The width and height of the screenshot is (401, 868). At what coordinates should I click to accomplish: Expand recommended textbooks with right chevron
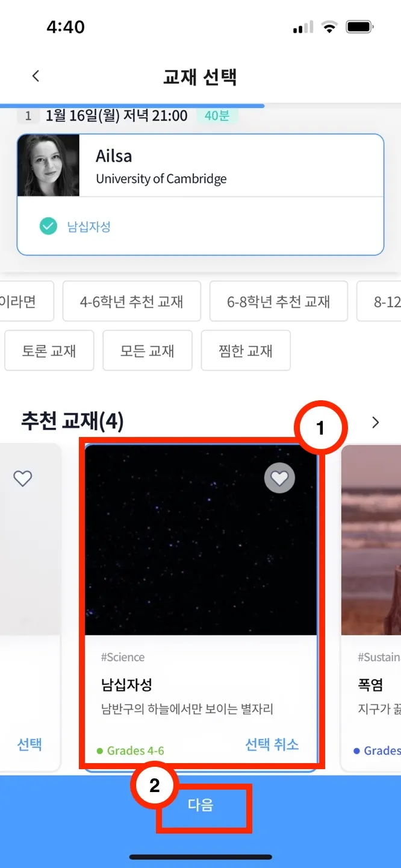(x=376, y=422)
